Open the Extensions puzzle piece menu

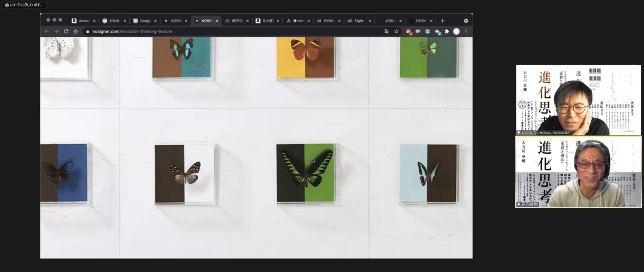click(x=447, y=31)
